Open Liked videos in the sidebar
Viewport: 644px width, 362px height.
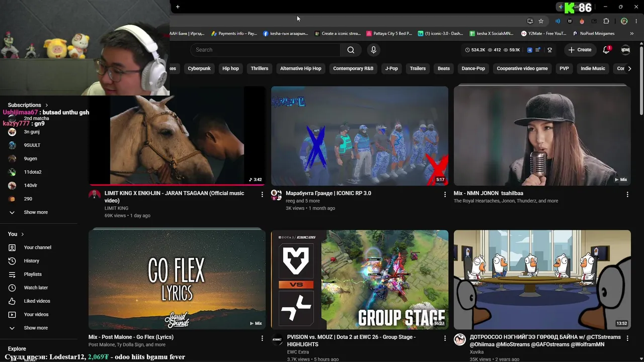[37, 301]
